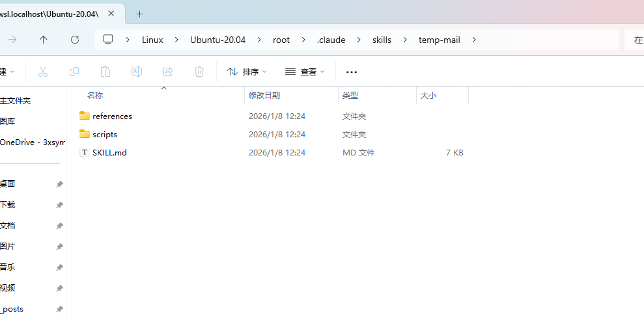
Task: Go up one directory level
Action: 44,40
